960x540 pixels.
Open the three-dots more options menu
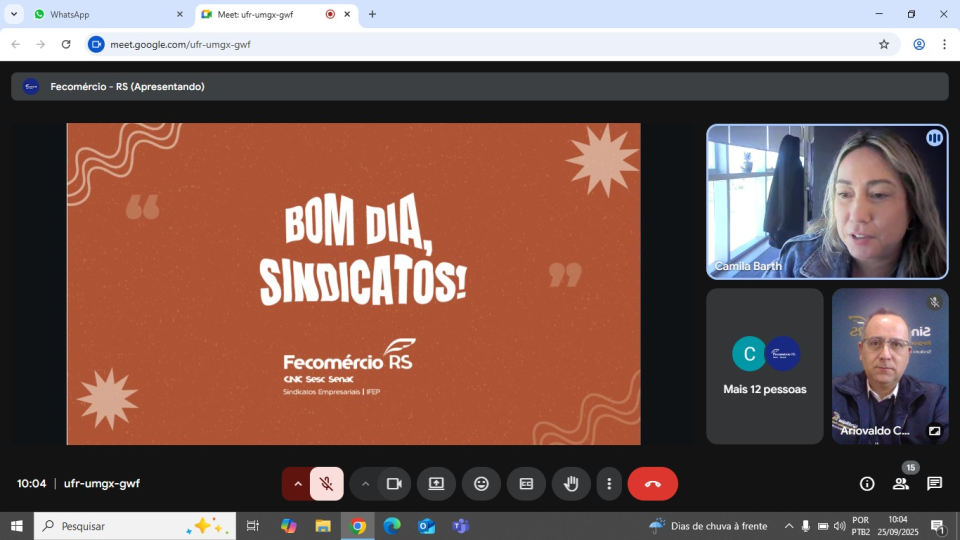(609, 484)
